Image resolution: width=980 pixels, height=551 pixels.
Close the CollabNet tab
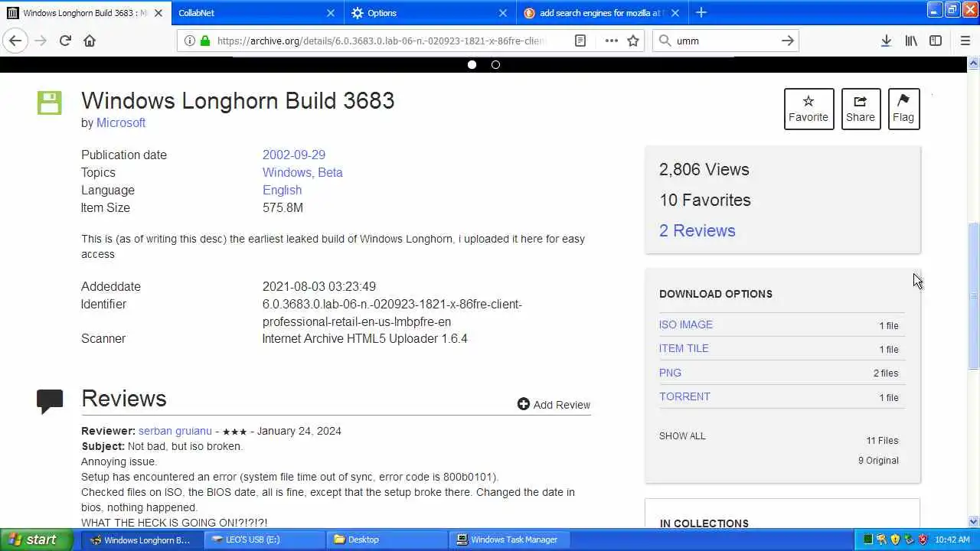tap(331, 13)
